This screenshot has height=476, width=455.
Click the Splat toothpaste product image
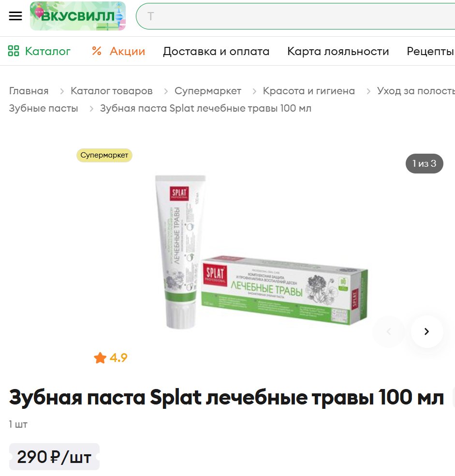point(261,252)
